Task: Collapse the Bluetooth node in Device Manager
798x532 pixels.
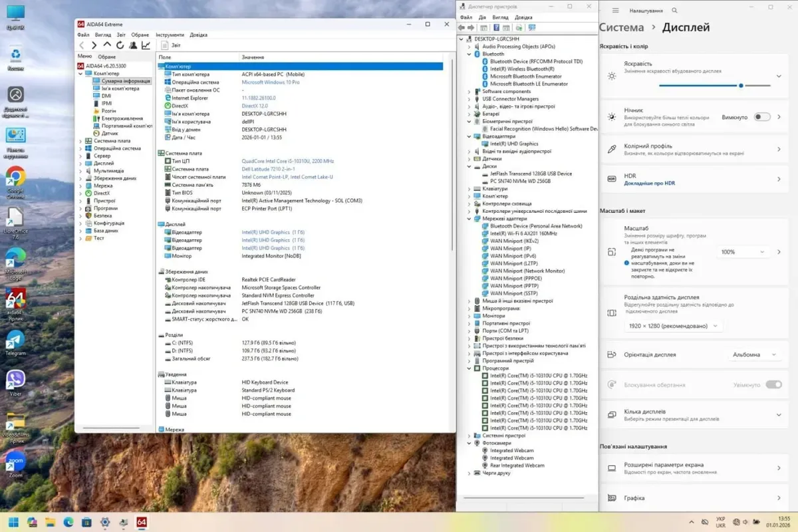Action: pos(469,54)
